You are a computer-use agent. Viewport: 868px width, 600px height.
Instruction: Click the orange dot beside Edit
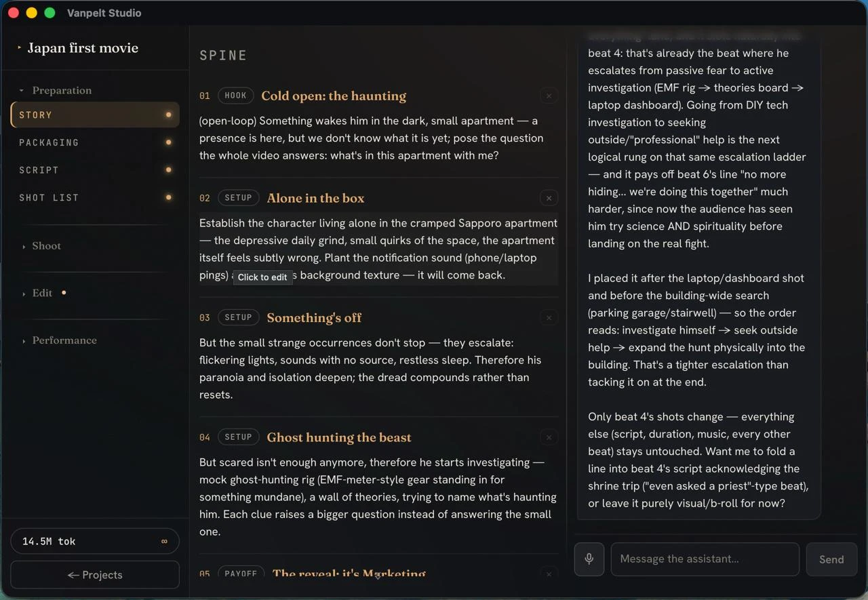click(x=64, y=293)
